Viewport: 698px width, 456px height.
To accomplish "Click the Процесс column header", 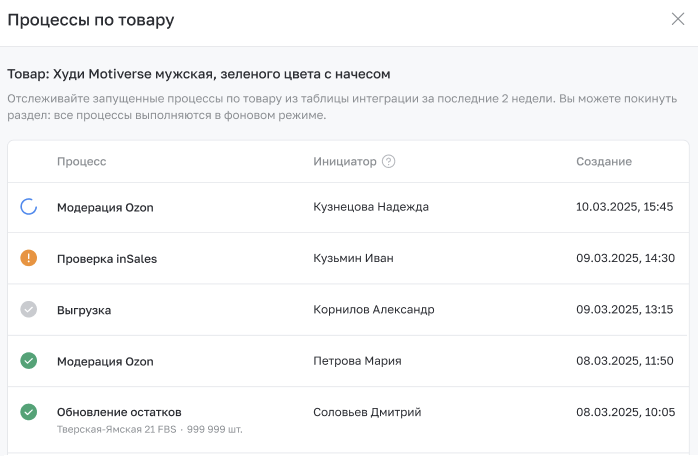I will 81,162.
